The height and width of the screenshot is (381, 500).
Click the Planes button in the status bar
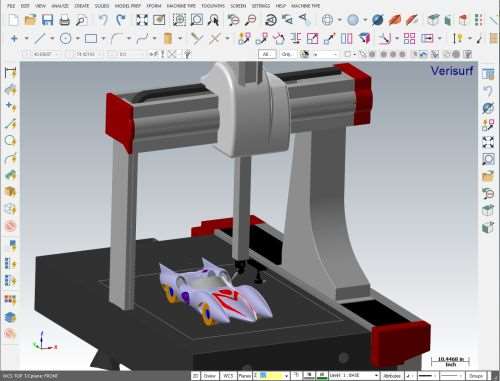point(245,376)
